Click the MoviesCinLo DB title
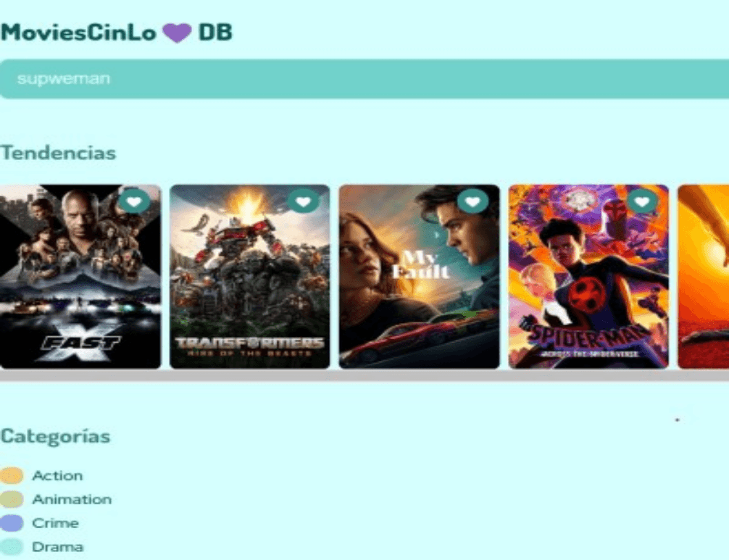This screenshot has width=729, height=560. (116, 33)
